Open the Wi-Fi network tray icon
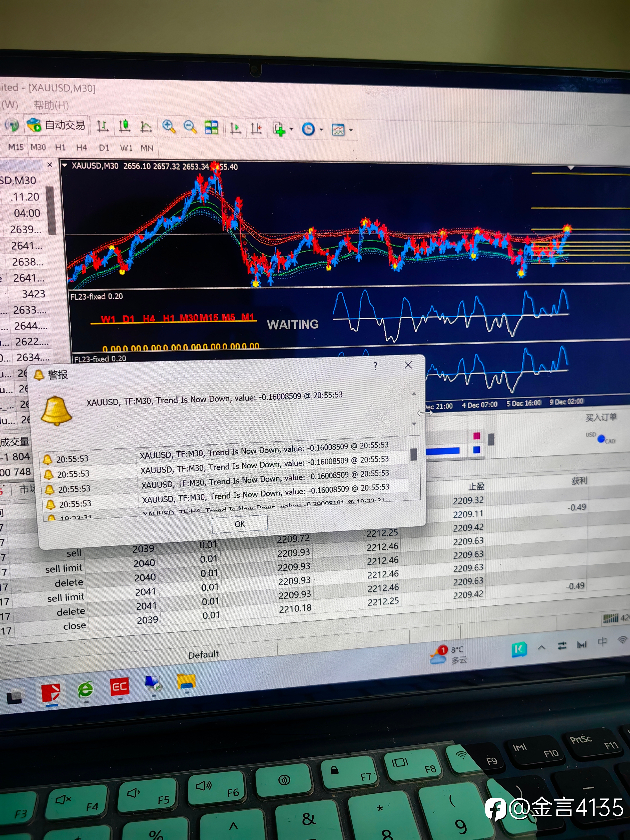The image size is (630, 840). (x=622, y=640)
